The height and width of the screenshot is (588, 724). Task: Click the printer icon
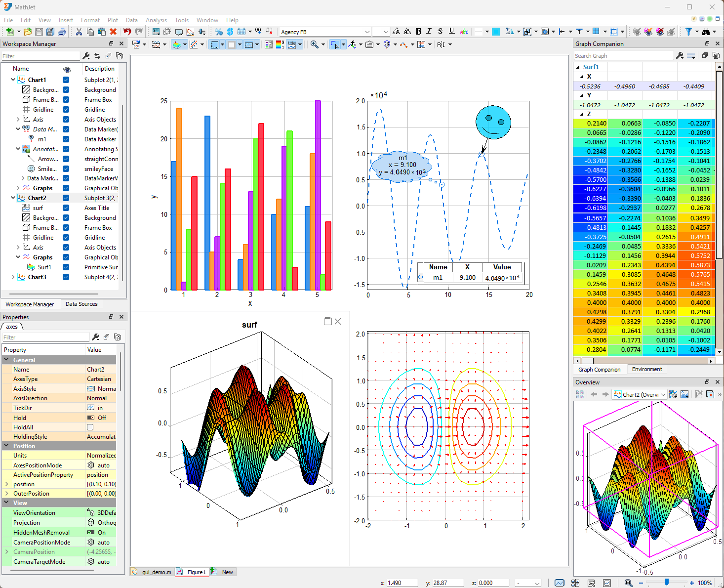(x=62, y=32)
